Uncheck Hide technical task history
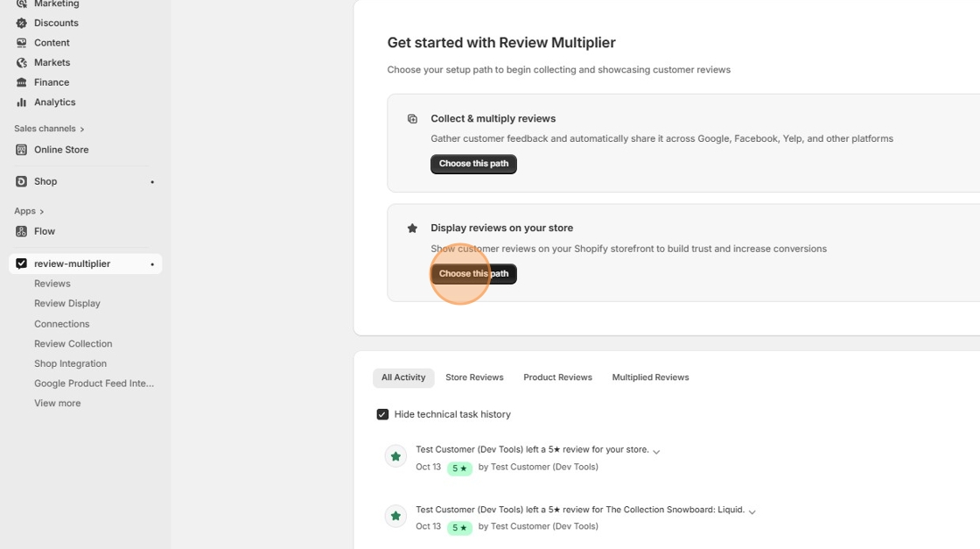Image resolution: width=980 pixels, height=549 pixels. pyautogui.click(x=383, y=413)
